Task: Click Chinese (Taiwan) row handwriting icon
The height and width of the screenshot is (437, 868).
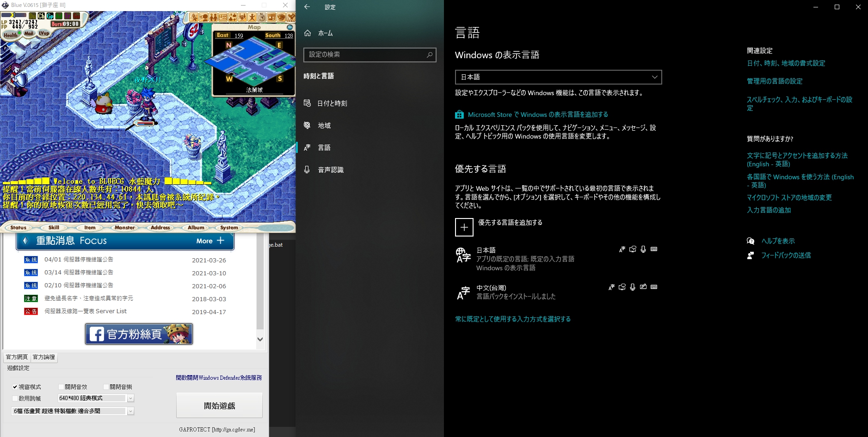Action: [x=643, y=287]
